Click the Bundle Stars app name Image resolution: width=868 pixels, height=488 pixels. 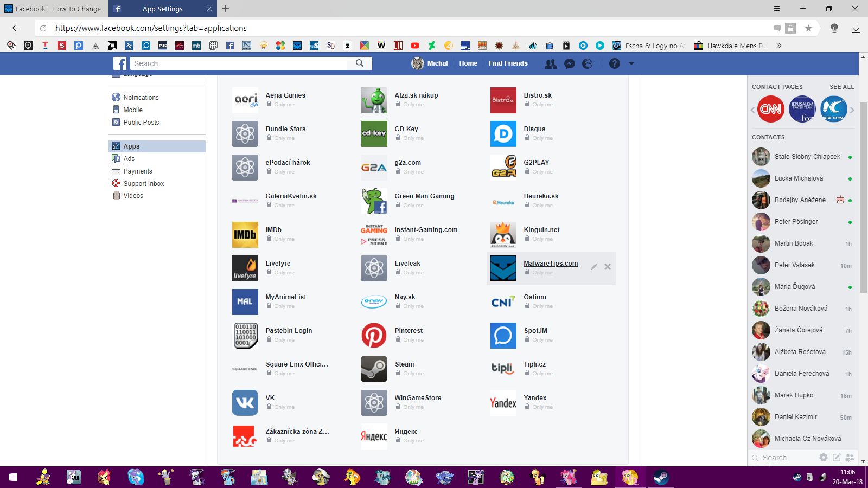285,129
